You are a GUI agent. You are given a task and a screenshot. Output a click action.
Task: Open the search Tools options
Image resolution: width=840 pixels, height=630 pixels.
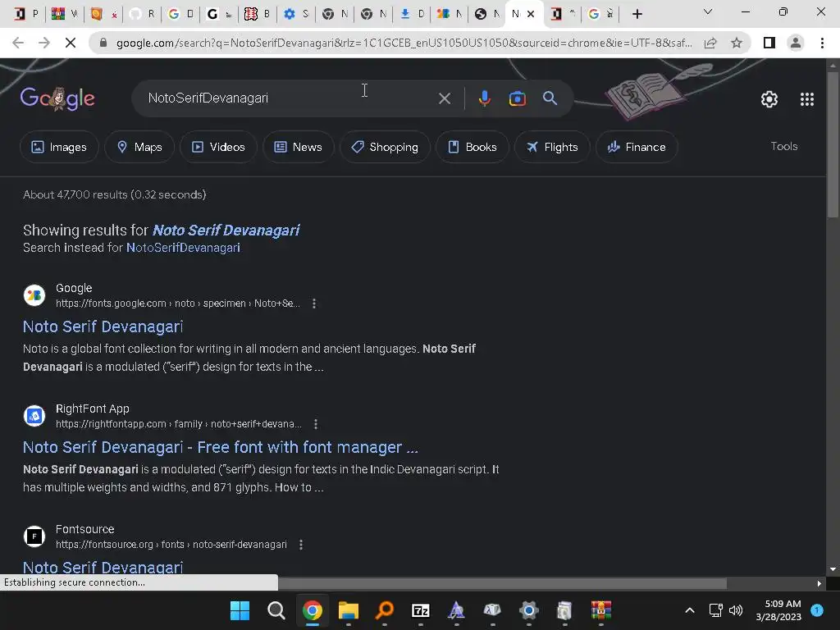pyautogui.click(x=783, y=146)
